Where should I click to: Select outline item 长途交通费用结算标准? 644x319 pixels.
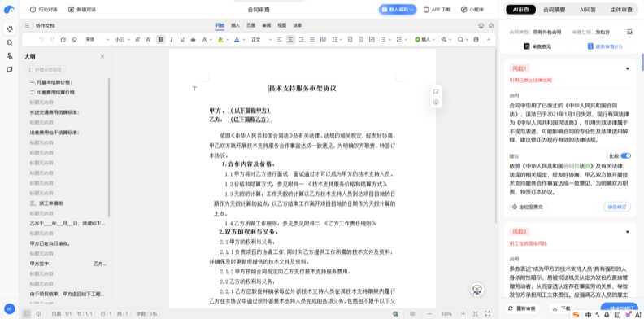[x=54, y=112]
